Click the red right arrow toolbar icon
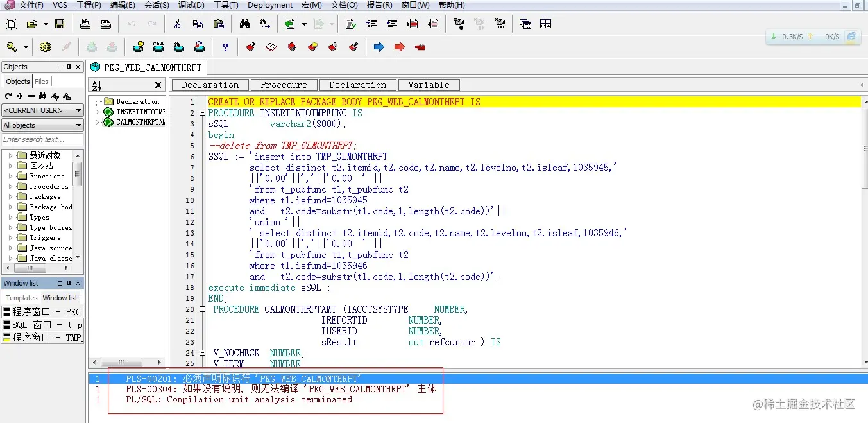Viewport: 868px width, 423px height. [x=400, y=47]
